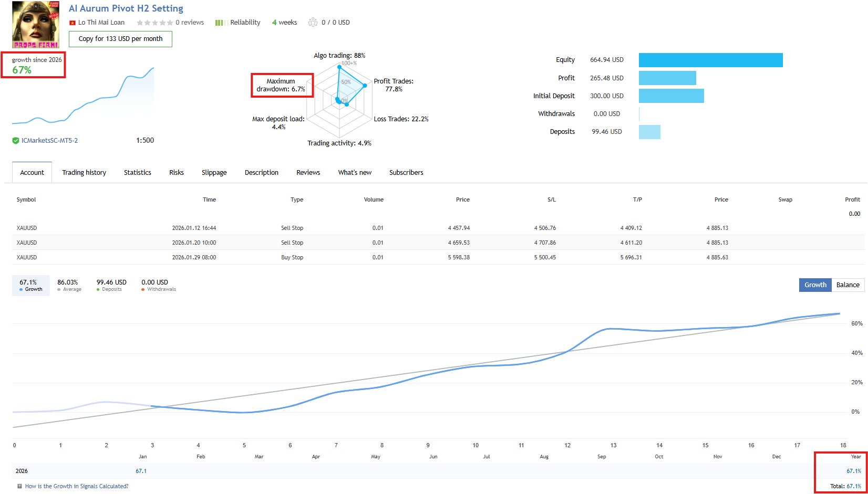Click the Trading activity: 4.9% label
The height and width of the screenshot is (494, 868).
[339, 143]
